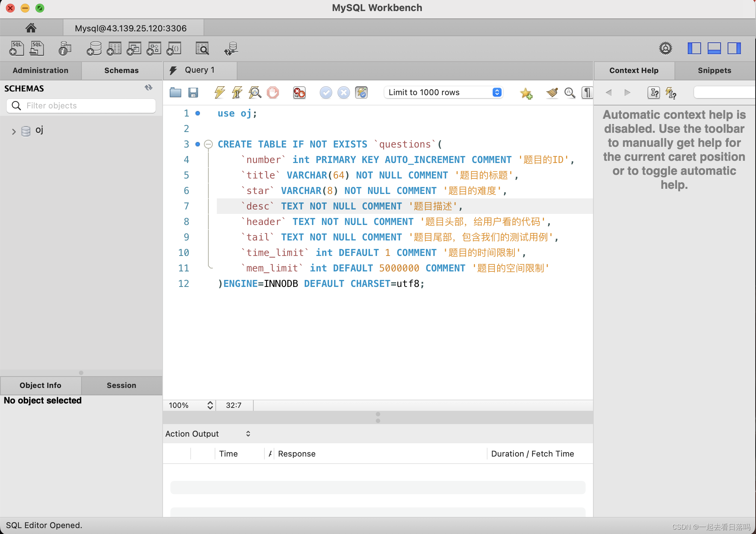The image size is (756, 534).
Task: Switch to Session tab
Action: click(121, 385)
